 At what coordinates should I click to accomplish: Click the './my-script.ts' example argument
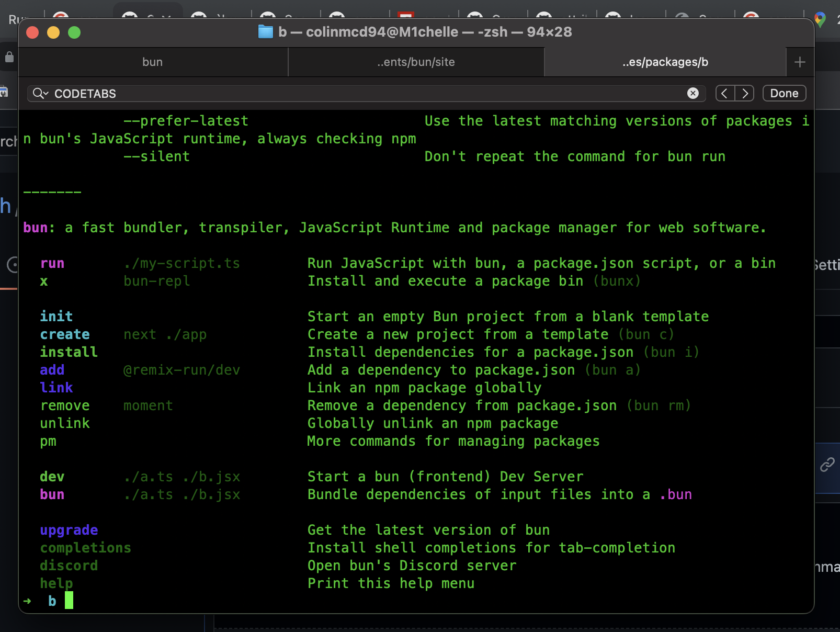pyautogui.click(x=181, y=263)
